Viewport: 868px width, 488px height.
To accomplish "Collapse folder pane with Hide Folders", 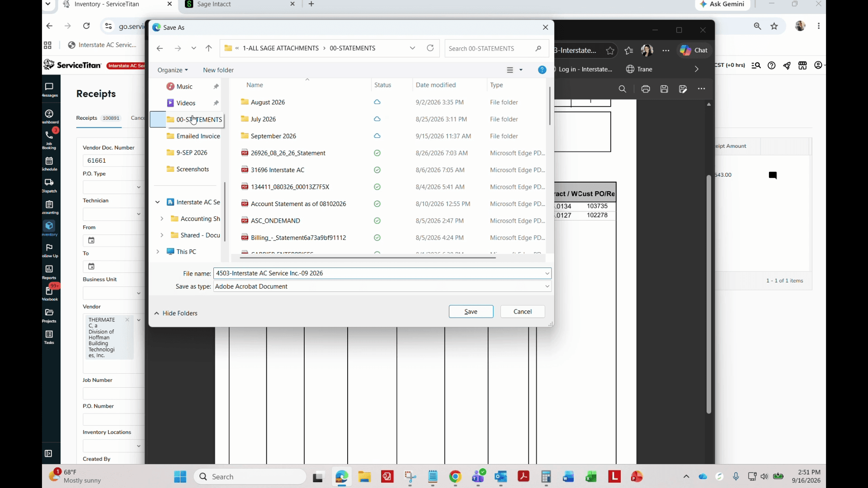I will (176, 313).
